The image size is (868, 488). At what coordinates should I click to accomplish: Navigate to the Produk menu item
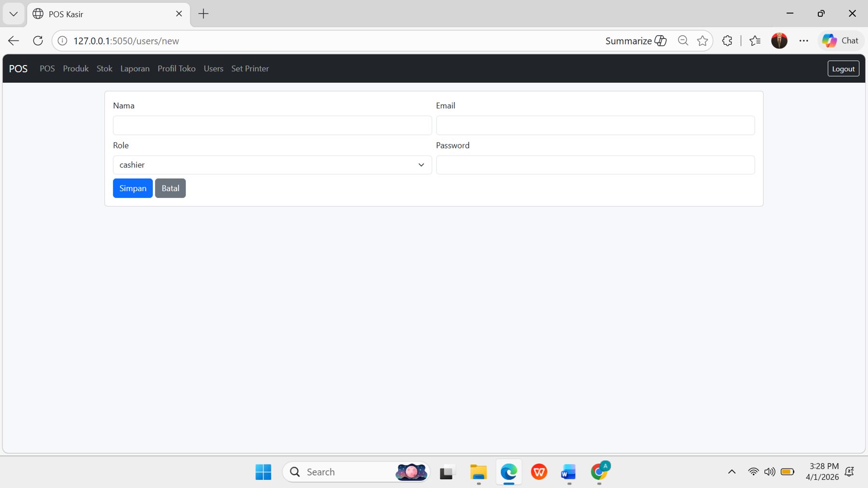click(x=75, y=68)
